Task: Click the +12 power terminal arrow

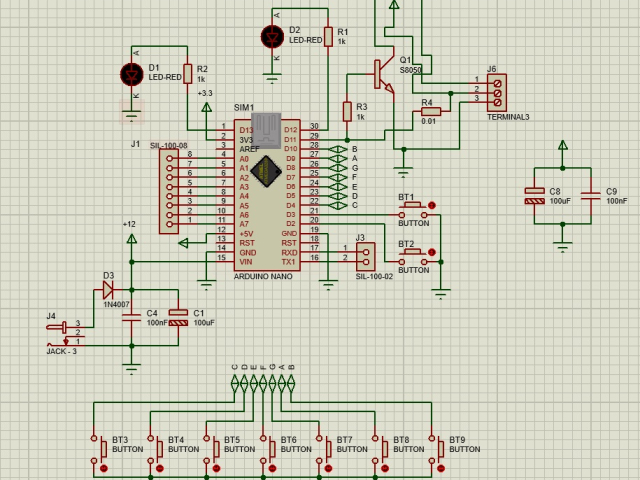Action: click(x=131, y=238)
